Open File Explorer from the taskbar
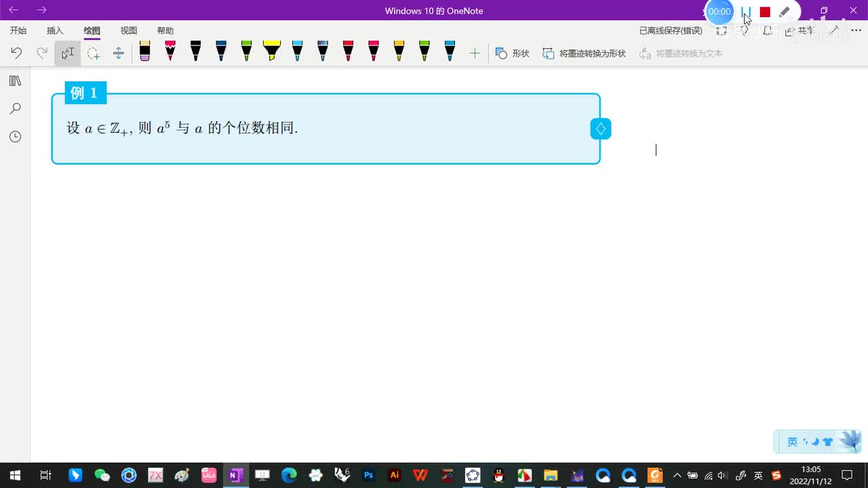 (x=551, y=475)
